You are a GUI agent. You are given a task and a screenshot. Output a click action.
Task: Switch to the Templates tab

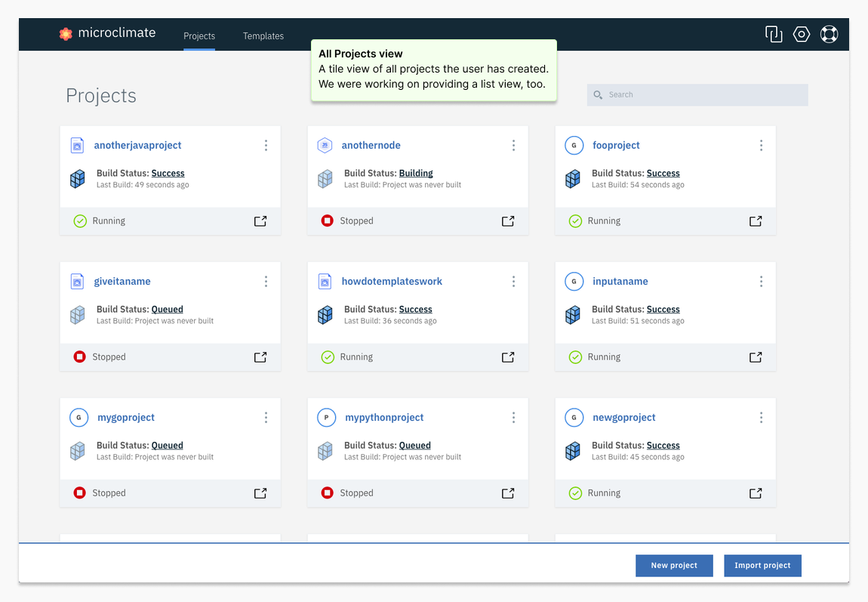coord(263,36)
